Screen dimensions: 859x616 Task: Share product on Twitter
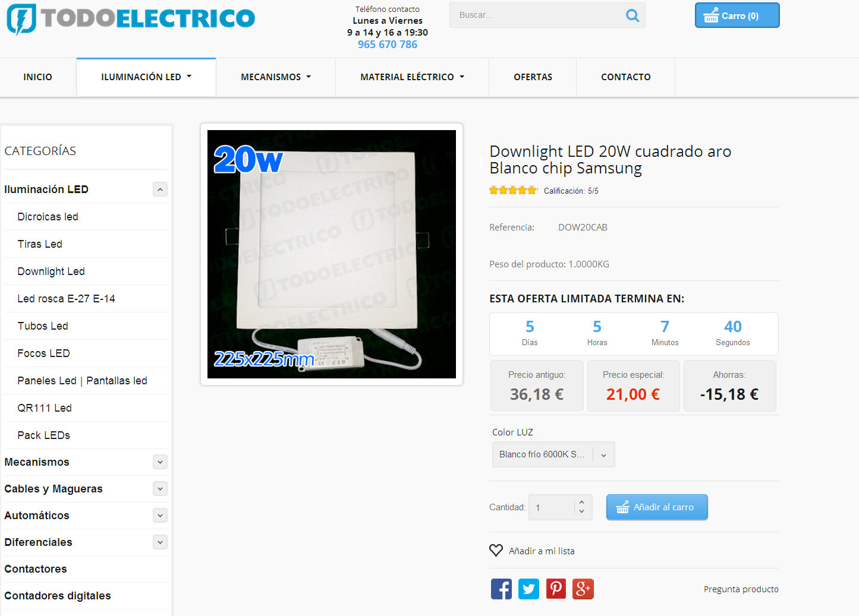coord(528,589)
